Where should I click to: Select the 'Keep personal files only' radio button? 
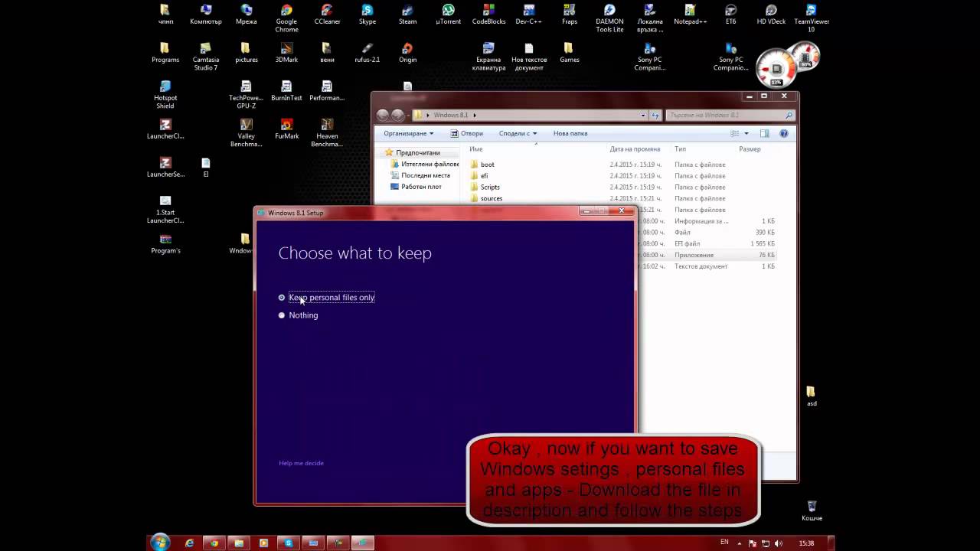pos(282,298)
